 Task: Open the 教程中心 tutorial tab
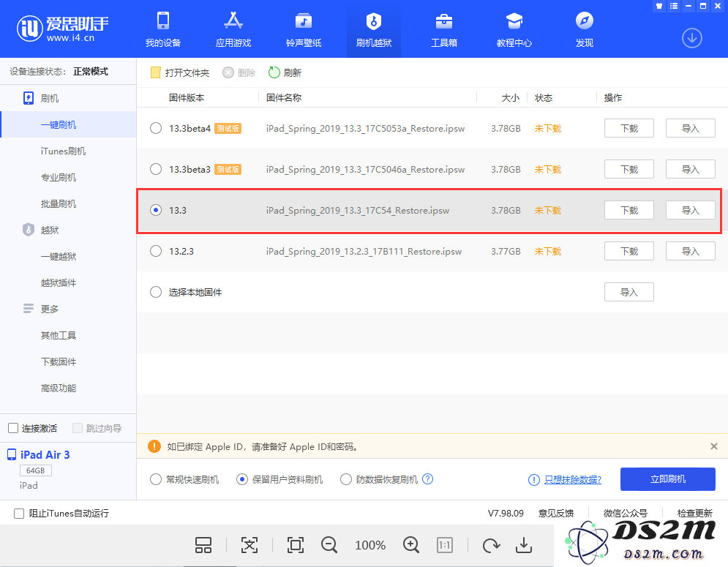tap(514, 30)
